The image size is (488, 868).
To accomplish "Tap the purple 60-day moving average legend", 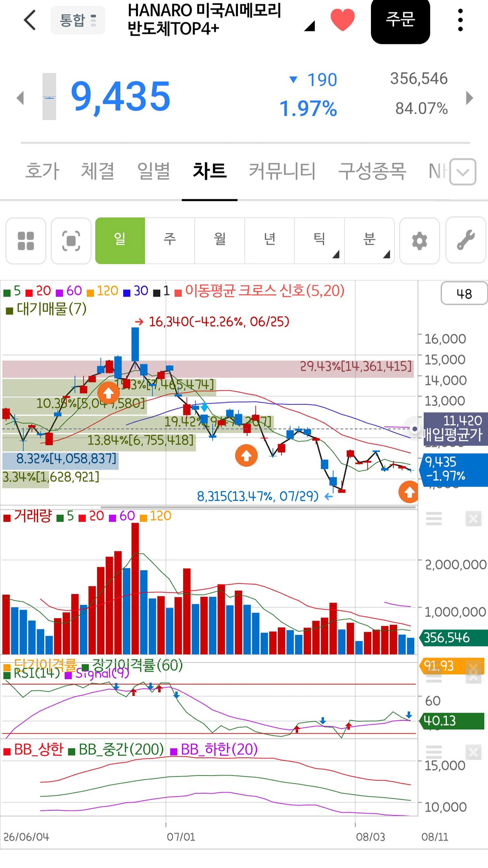I will click(x=69, y=291).
